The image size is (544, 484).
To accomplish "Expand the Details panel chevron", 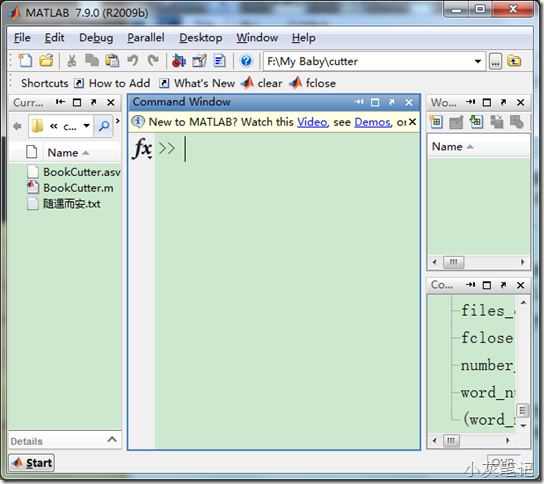I will point(112,440).
